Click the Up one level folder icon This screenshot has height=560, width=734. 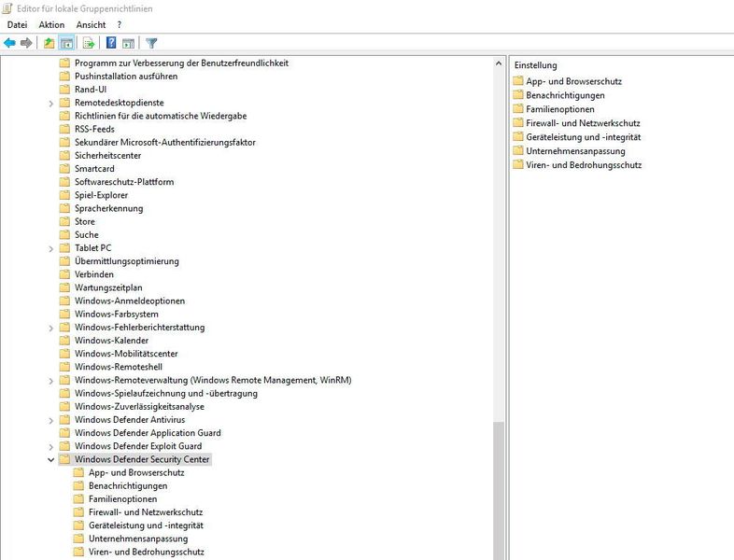point(49,43)
